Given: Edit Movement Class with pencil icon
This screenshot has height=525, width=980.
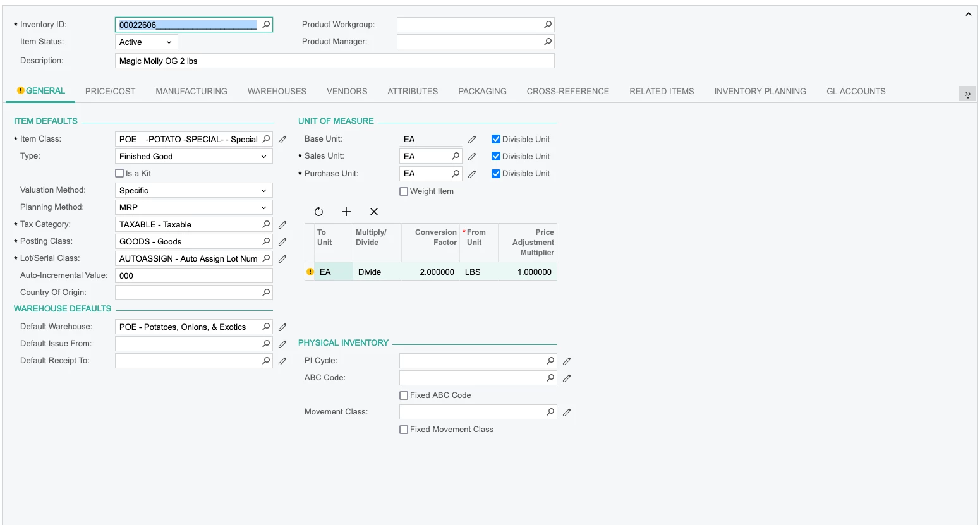Looking at the screenshot, I should (x=567, y=413).
